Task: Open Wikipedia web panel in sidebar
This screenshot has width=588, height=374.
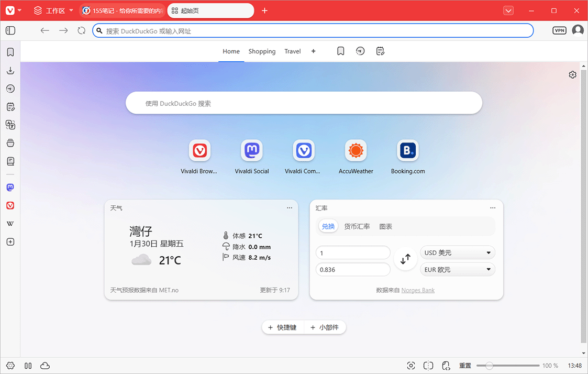Action: point(10,224)
